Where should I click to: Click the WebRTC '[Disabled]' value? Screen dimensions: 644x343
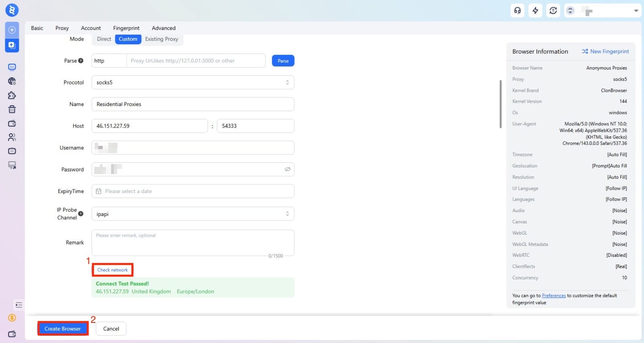pyautogui.click(x=617, y=255)
